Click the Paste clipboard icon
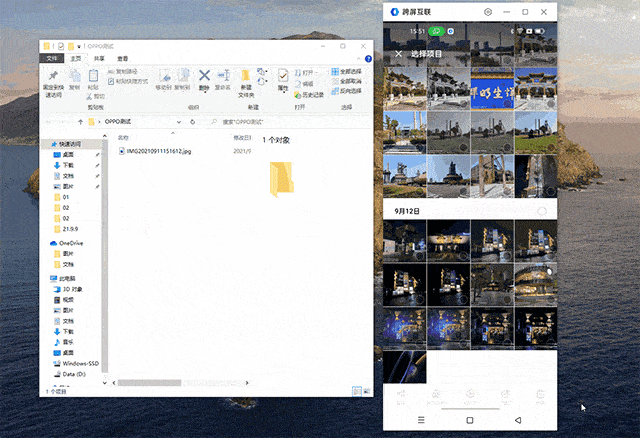 93,76
